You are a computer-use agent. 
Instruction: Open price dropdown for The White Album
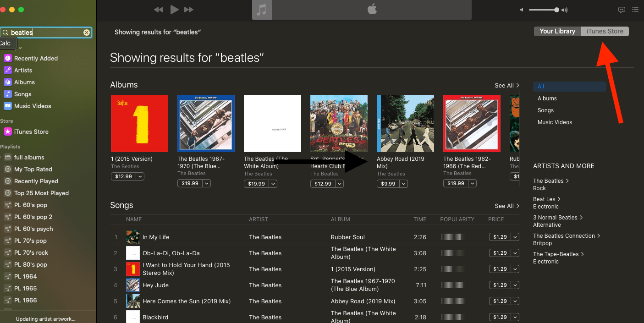pos(273,184)
